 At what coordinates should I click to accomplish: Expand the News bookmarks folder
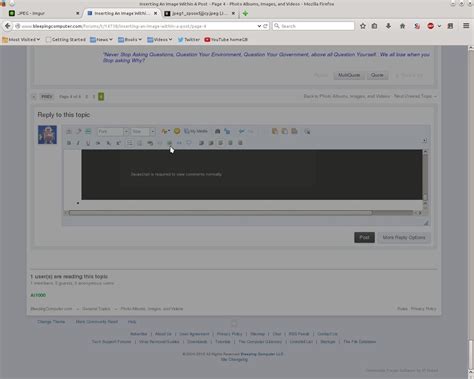click(x=101, y=40)
